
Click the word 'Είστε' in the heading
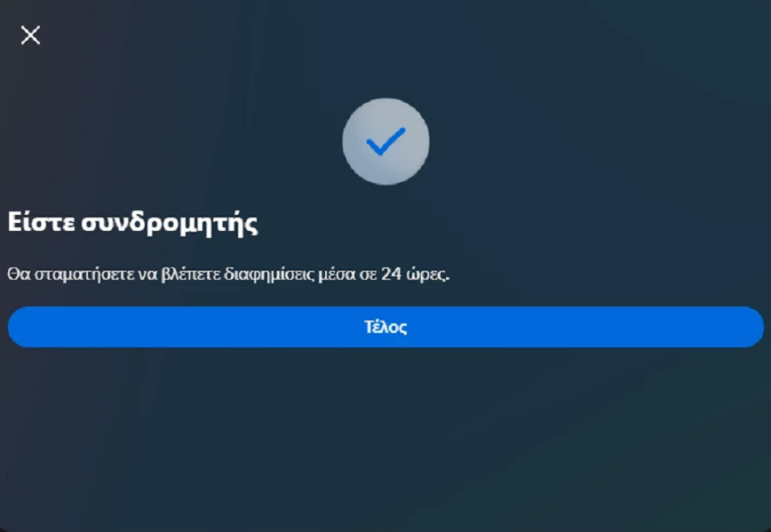(x=41, y=222)
